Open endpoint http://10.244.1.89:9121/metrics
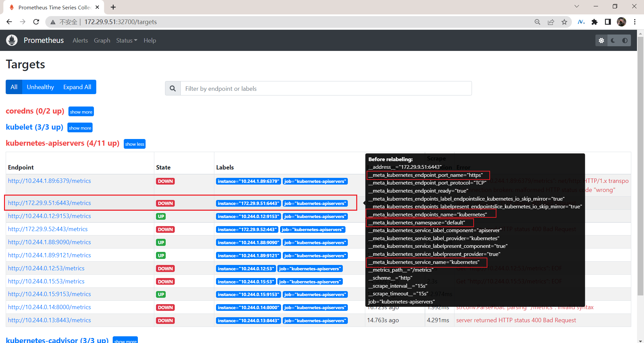Image resolution: width=644 pixels, height=343 pixels. tap(49, 255)
